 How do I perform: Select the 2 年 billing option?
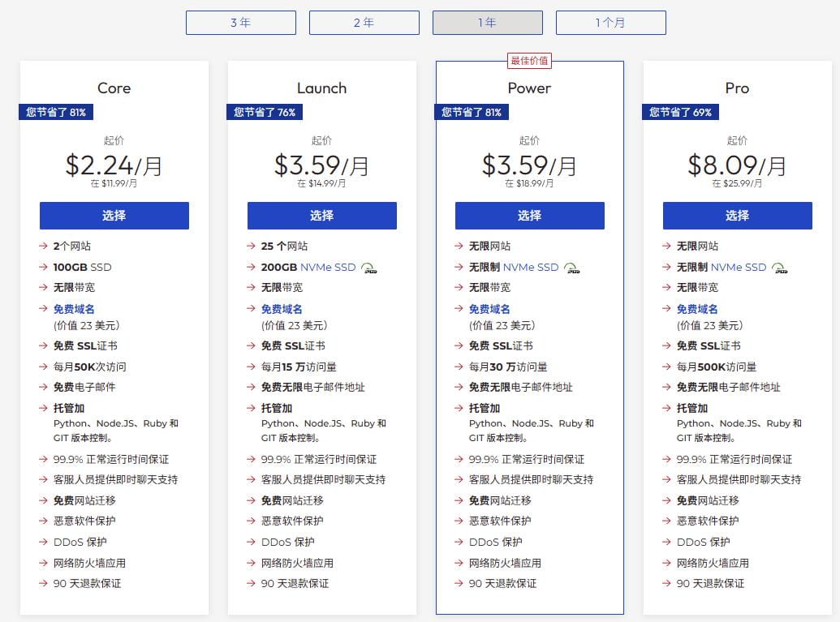tap(364, 22)
